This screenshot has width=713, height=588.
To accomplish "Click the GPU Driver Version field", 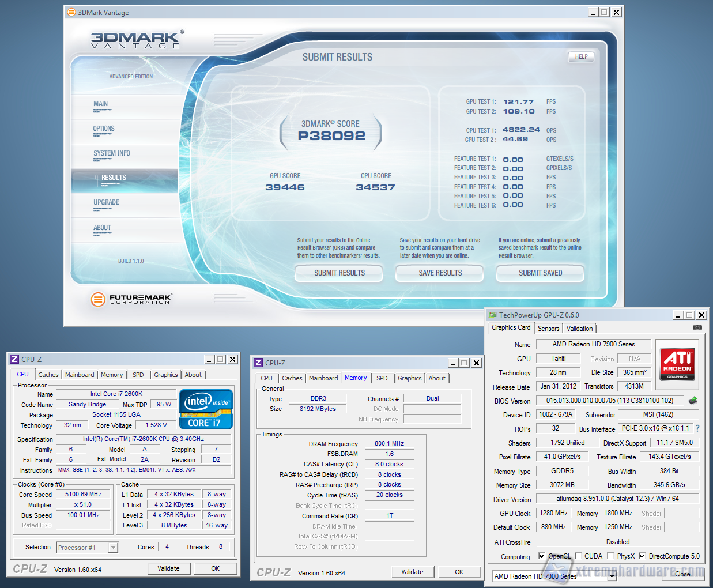I will coord(617,499).
